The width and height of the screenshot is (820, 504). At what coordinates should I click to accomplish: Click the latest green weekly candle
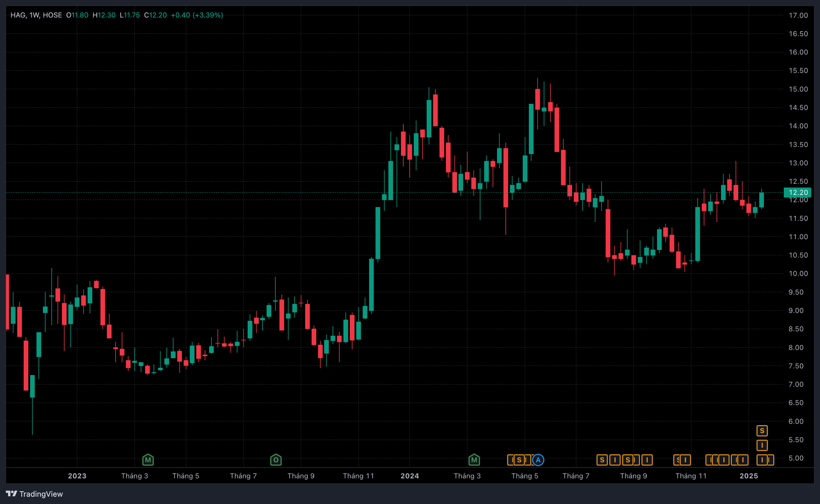(762, 200)
